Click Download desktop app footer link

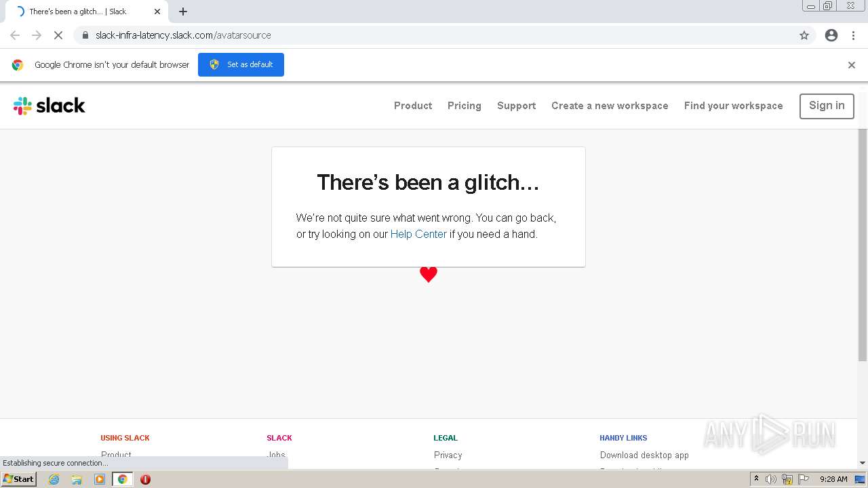pos(644,455)
